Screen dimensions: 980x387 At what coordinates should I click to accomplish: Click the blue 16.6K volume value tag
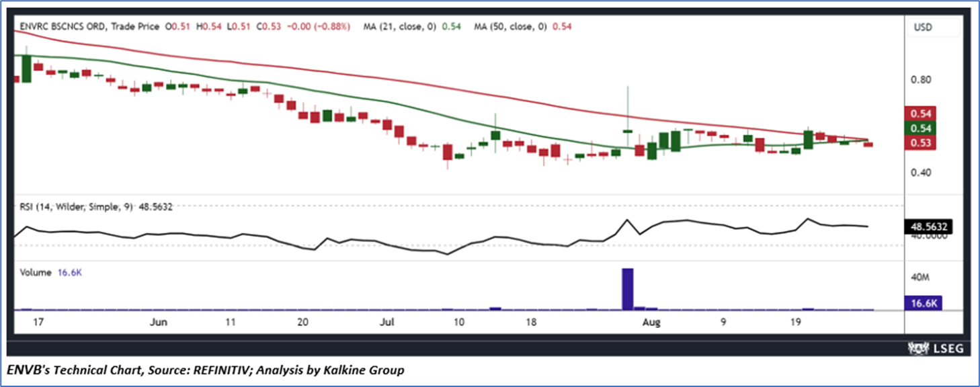coord(924,303)
